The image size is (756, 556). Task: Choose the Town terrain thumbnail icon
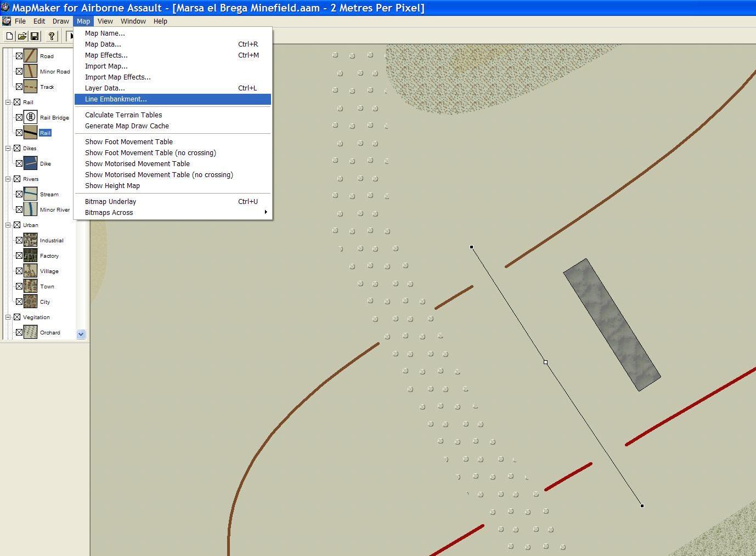click(x=30, y=286)
